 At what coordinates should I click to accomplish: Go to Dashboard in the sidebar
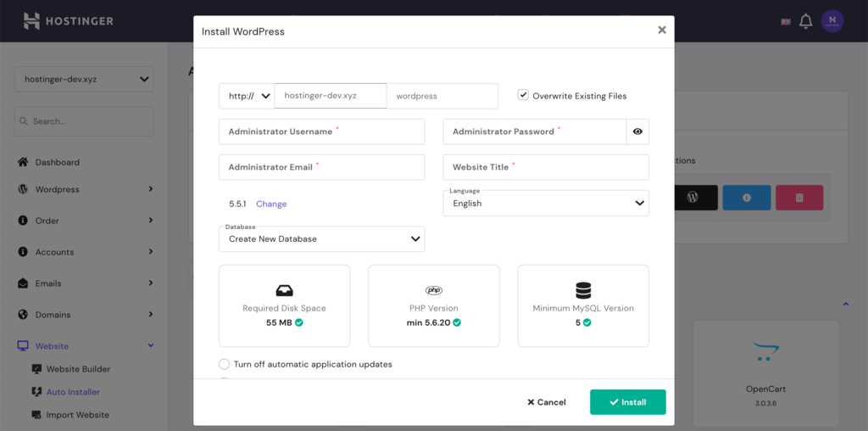click(x=58, y=162)
